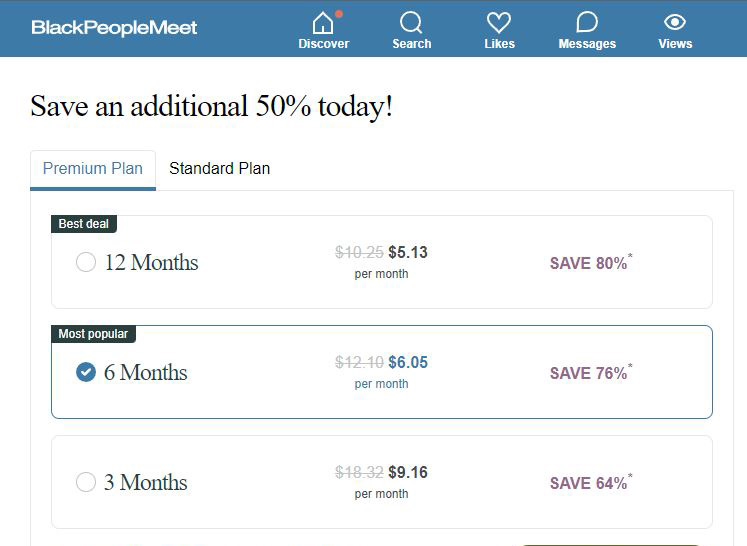Screen dimensions: 747x546
Task: Select the 6 Months checked radio button
Action: tap(86, 372)
